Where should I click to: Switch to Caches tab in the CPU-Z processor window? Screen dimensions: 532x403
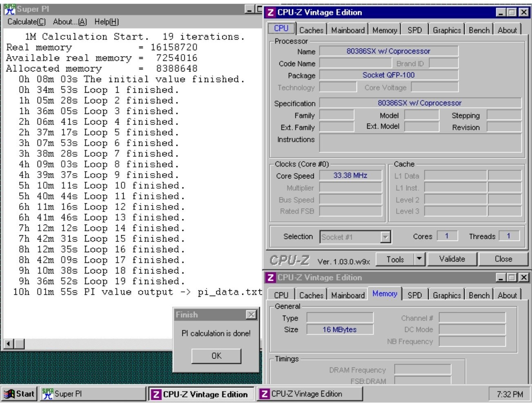pos(311,30)
